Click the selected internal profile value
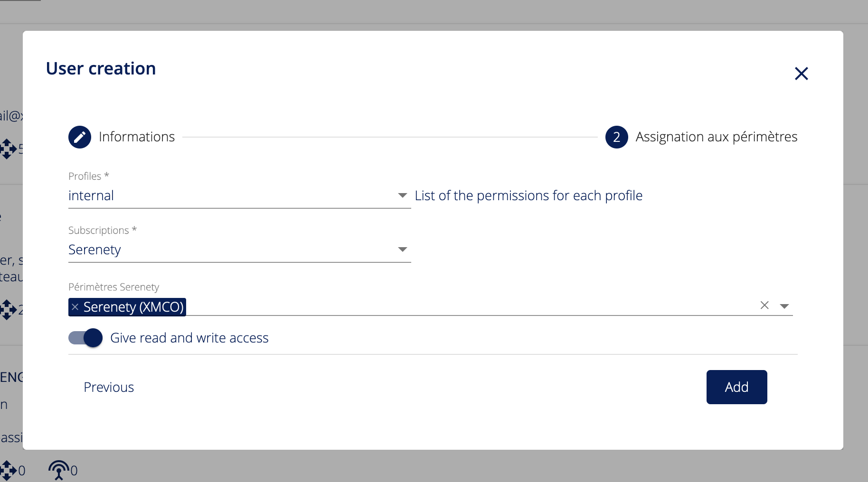Screen dimensions: 868x482 (91, 195)
